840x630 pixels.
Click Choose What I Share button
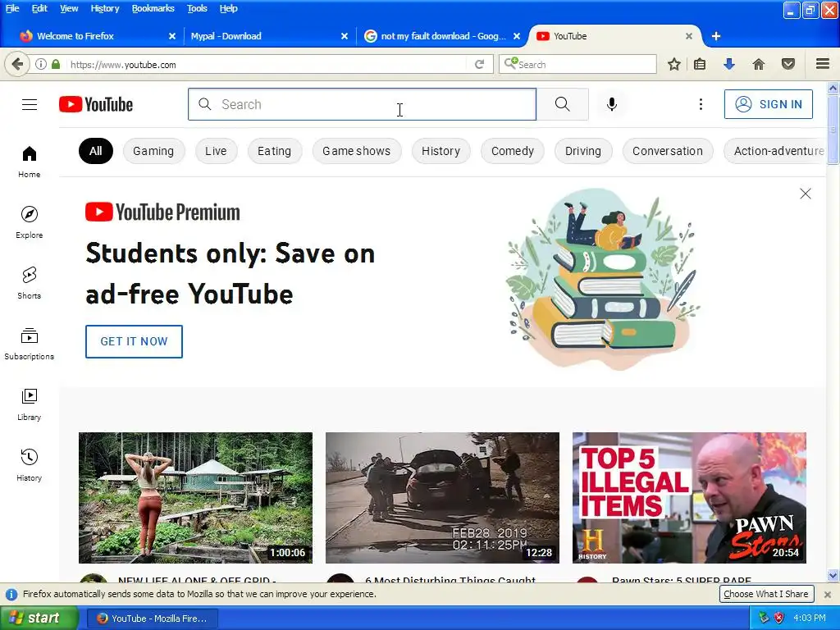click(x=766, y=594)
